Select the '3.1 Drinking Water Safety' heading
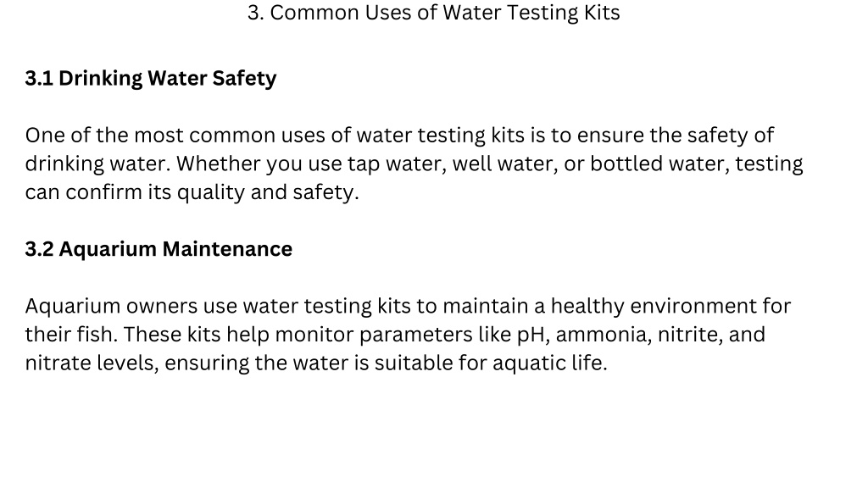 pos(151,79)
